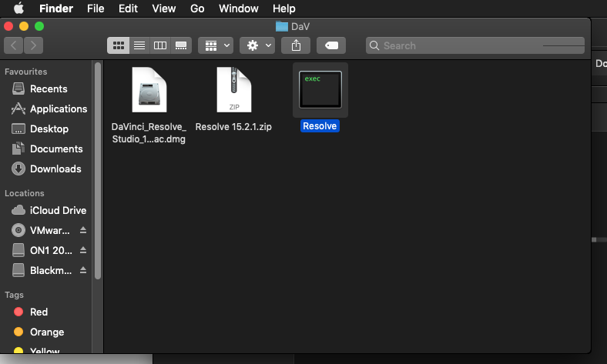Open the Finder menu
607x364 pixels.
[56, 8]
